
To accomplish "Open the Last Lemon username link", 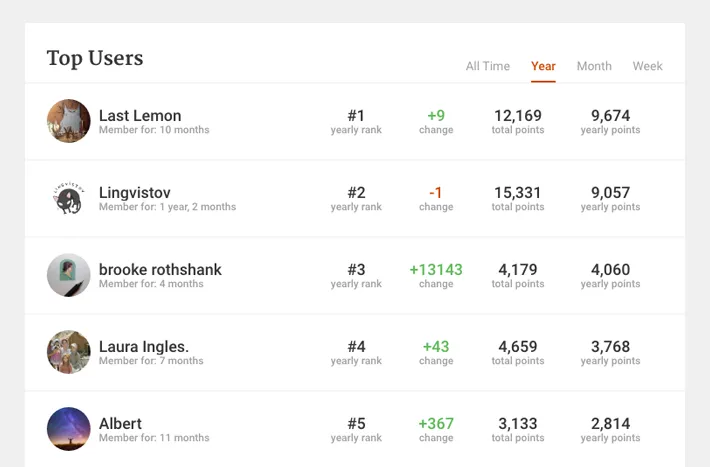I will [x=140, y=116].
